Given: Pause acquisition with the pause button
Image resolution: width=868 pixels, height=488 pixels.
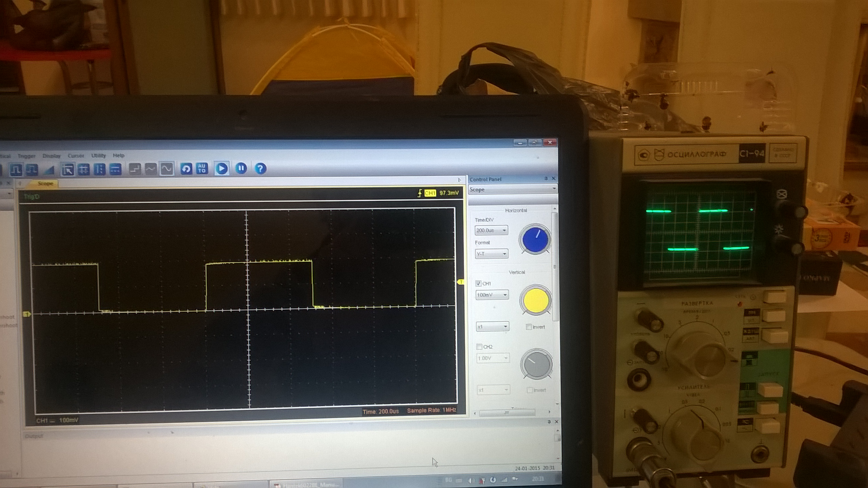Looking at the screenshot, I should [241, 168].
